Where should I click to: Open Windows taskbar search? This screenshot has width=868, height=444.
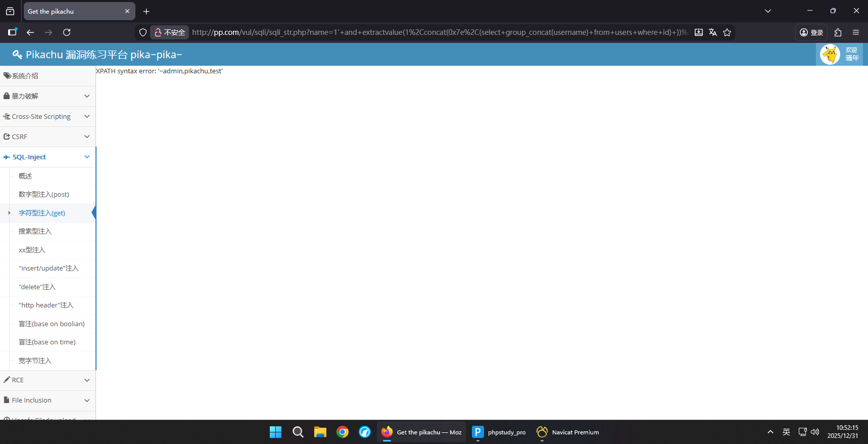(x=298, y=432)
